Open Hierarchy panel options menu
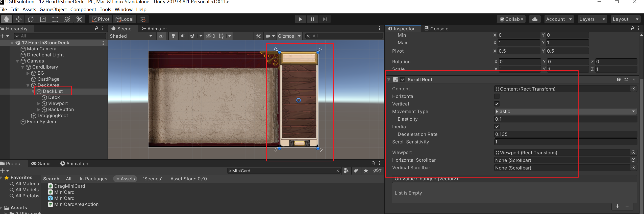The width and height of the screenshot is (644, 214). (103, 28)
